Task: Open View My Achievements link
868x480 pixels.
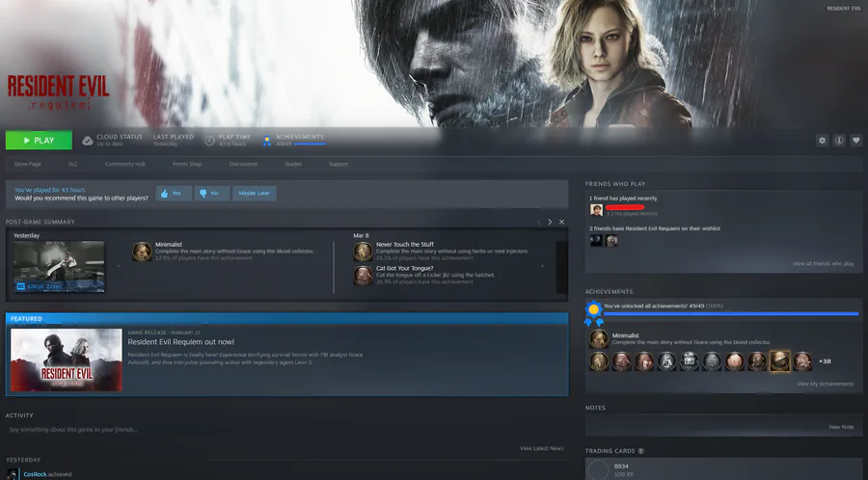Action: [x=825, y=384]
